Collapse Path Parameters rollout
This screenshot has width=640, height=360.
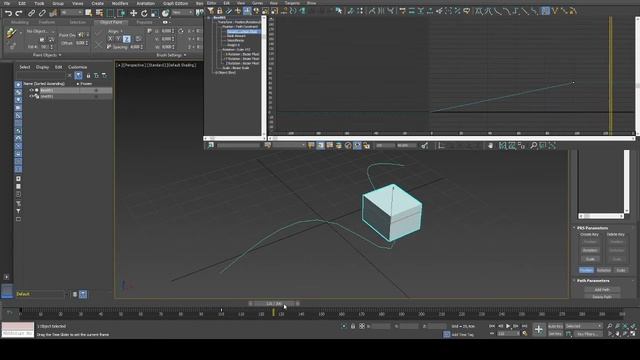593,280
